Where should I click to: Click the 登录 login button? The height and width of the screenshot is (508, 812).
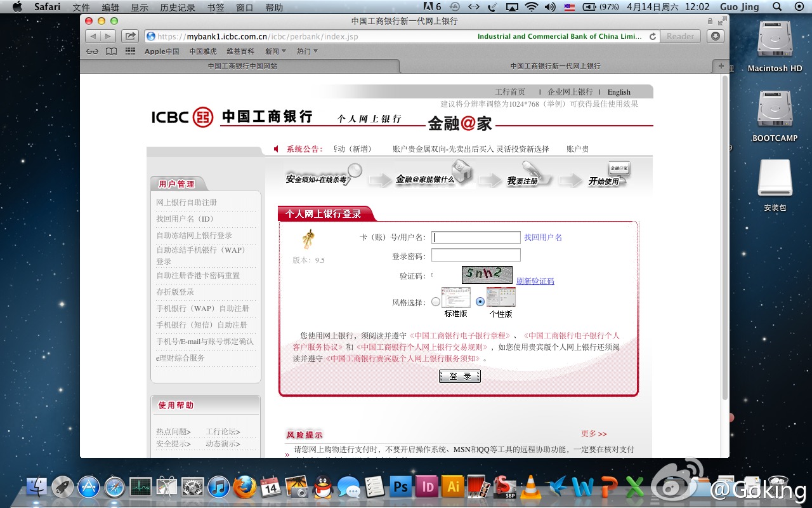(460, 376)
